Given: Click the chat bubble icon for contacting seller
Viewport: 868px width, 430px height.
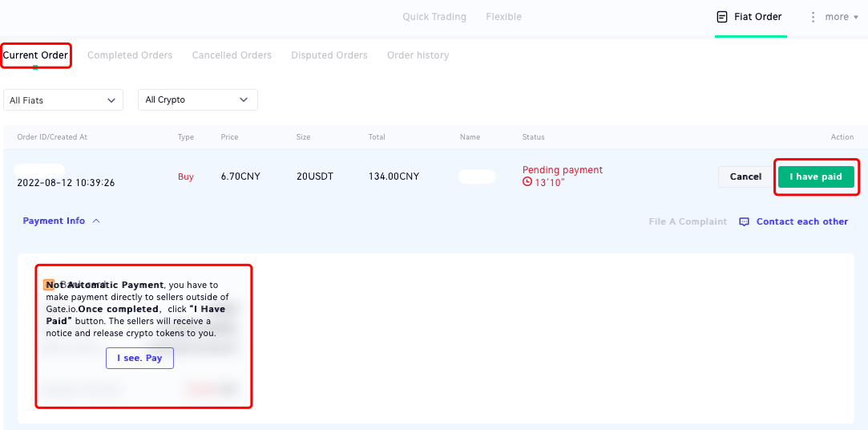Looking at the screenshot, I should coord(744,221).
